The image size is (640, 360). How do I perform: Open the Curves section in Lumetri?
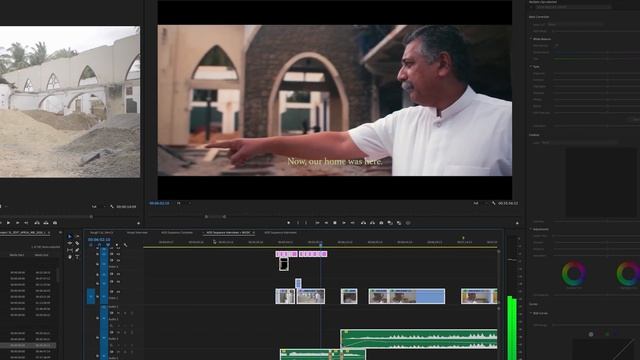tap(533, 304)
